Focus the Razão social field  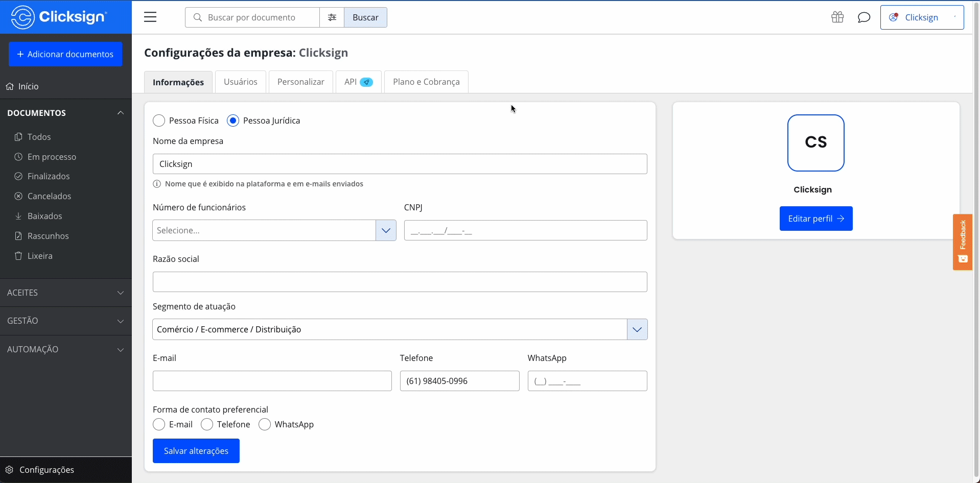(400, 282)
